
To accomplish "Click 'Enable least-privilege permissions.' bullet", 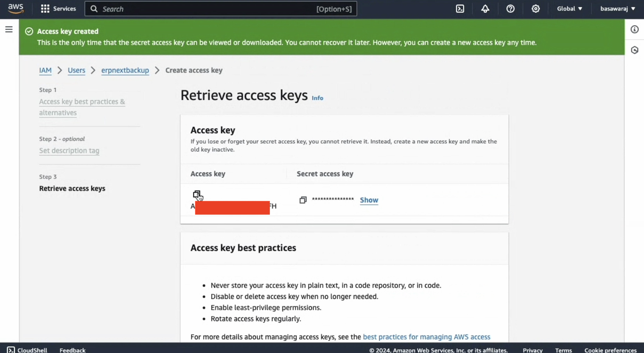I will pyautogui.click(x=266, y=308).
